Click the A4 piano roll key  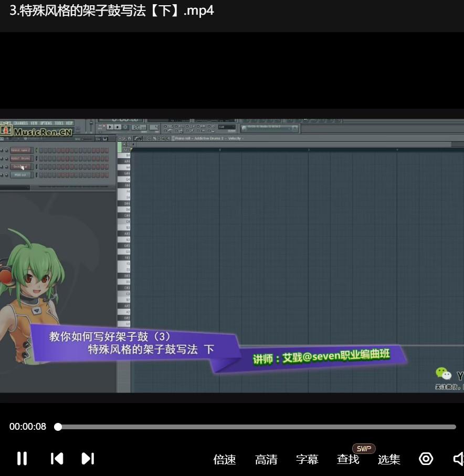[124, 167]
